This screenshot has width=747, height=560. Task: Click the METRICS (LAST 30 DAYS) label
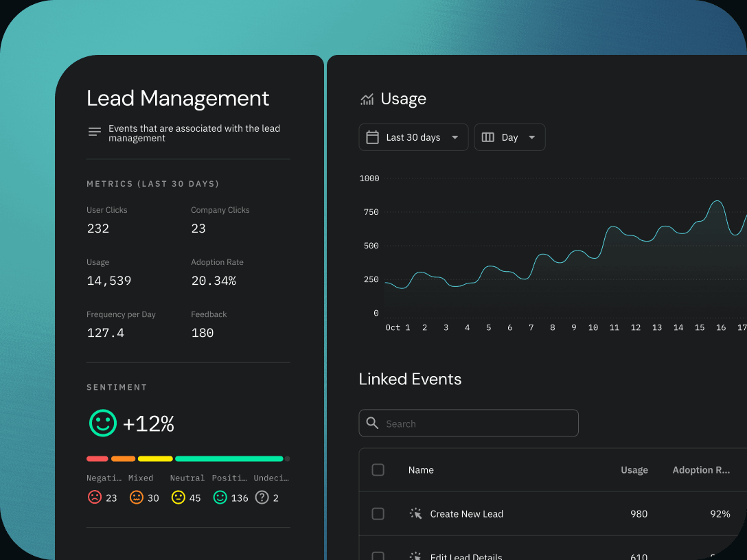[153, 184]
